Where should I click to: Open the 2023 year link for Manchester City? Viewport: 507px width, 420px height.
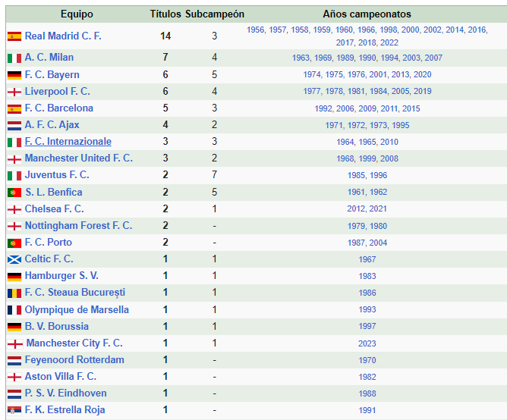367,343
